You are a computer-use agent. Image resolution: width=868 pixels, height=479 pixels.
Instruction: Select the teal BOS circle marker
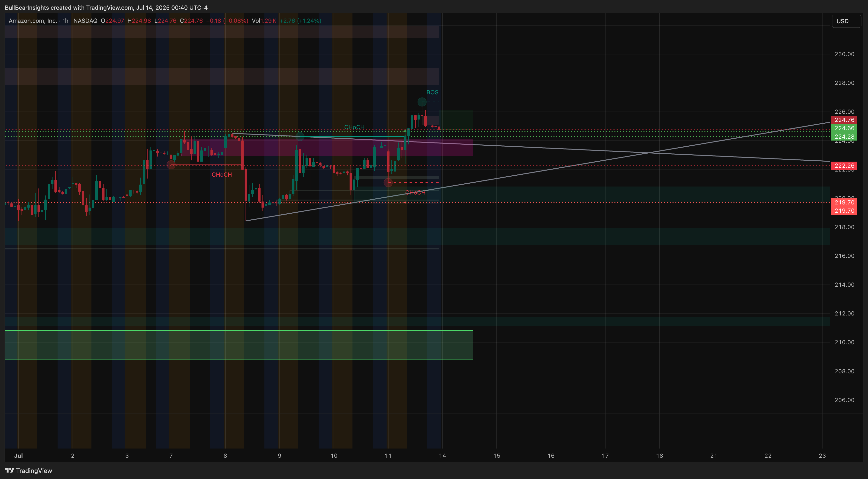click(422, 102)
